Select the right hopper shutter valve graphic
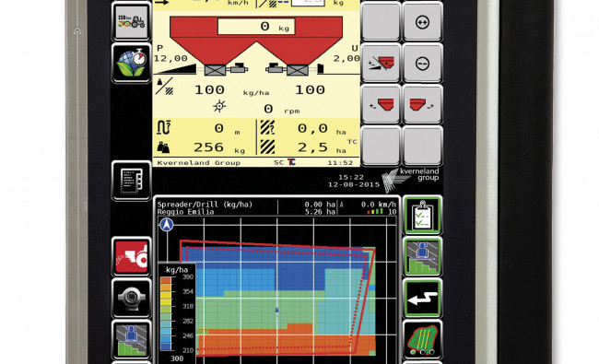599x364 pixels. point(298,70)
